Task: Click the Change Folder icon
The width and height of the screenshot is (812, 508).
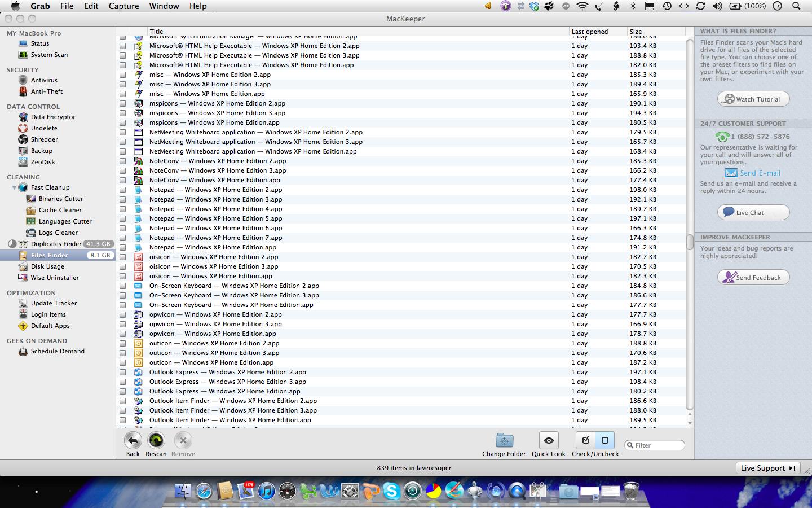Action: [x=504, y=440]
